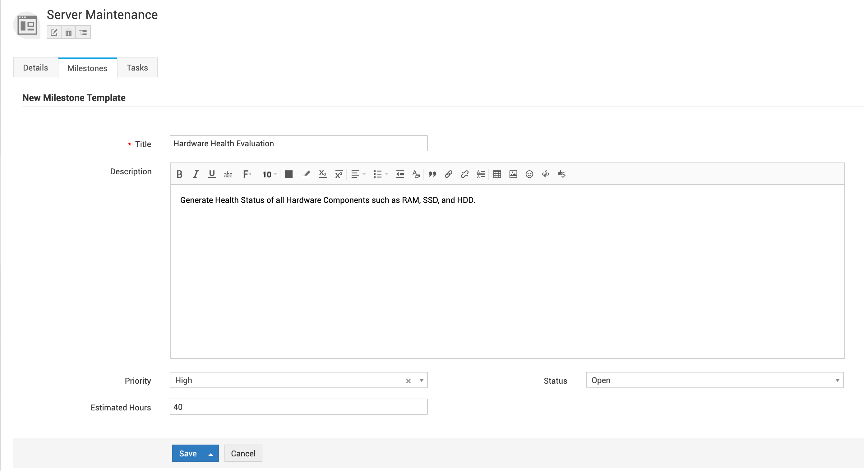Toggle underline formatting in description toolbar

[212, 174]
